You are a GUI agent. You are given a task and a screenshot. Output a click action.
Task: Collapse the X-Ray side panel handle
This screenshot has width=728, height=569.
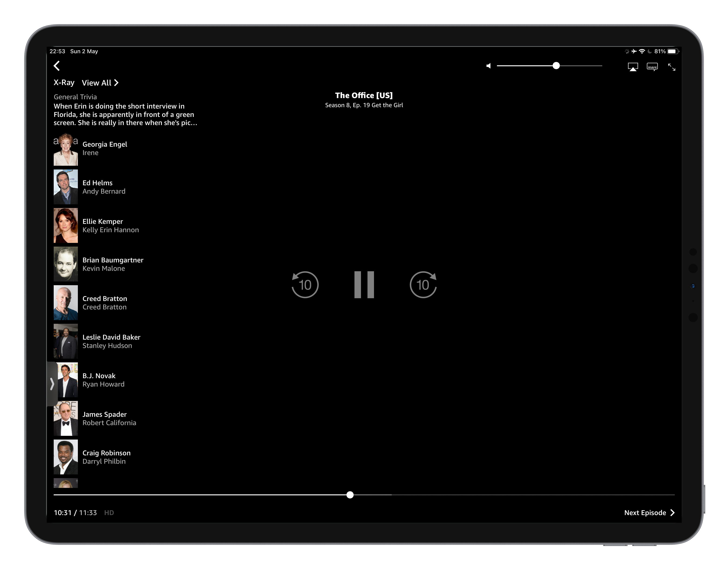pyautogui.click(x=52, y=384)
